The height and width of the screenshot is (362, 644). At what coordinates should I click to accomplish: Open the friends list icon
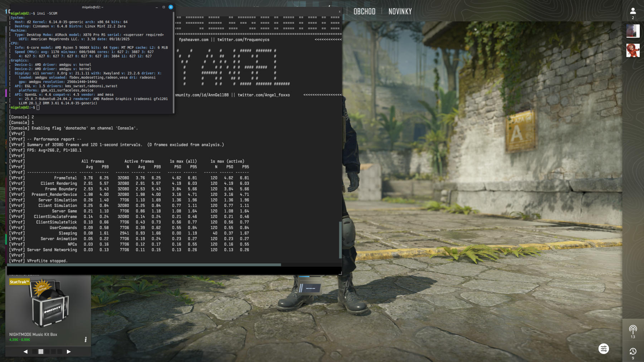(x=633, y=11)
